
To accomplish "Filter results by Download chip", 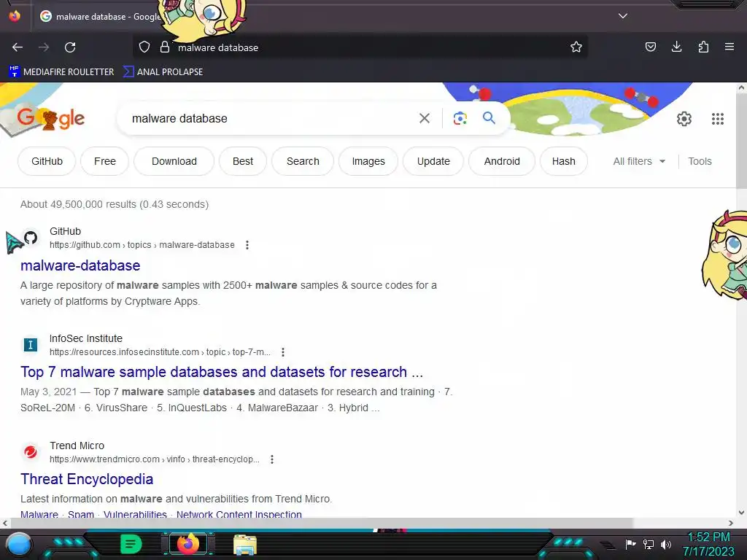I will pyautogui.click(x=174, y=161).
